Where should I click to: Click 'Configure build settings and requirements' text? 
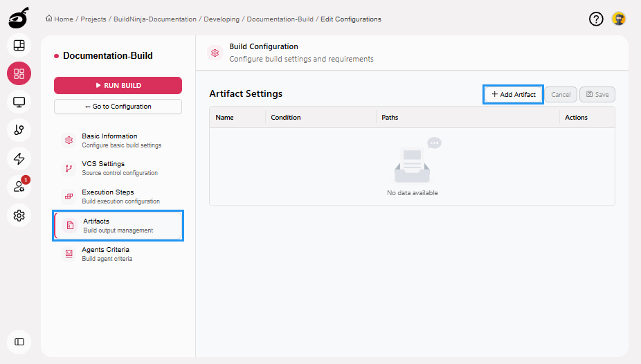tap(301, 59)
